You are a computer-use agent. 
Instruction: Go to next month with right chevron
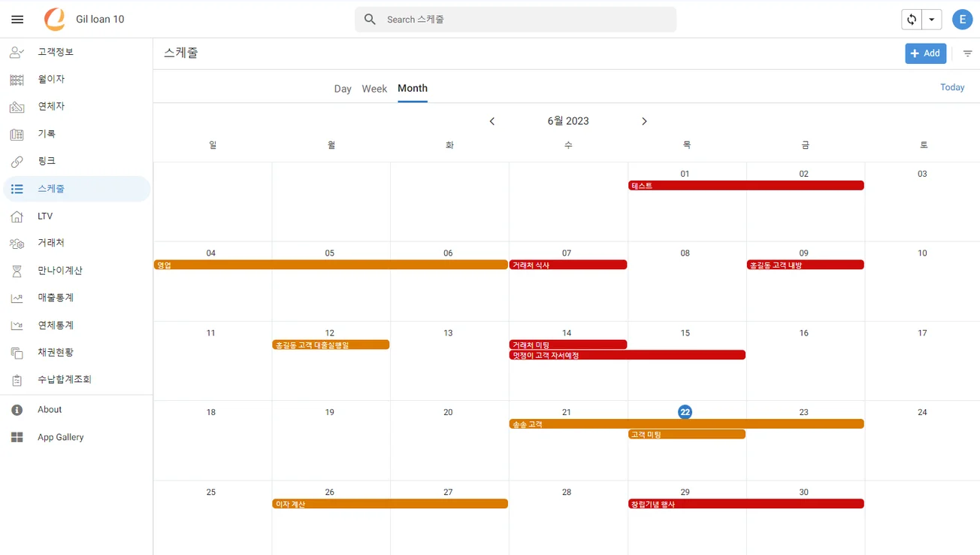644,121
